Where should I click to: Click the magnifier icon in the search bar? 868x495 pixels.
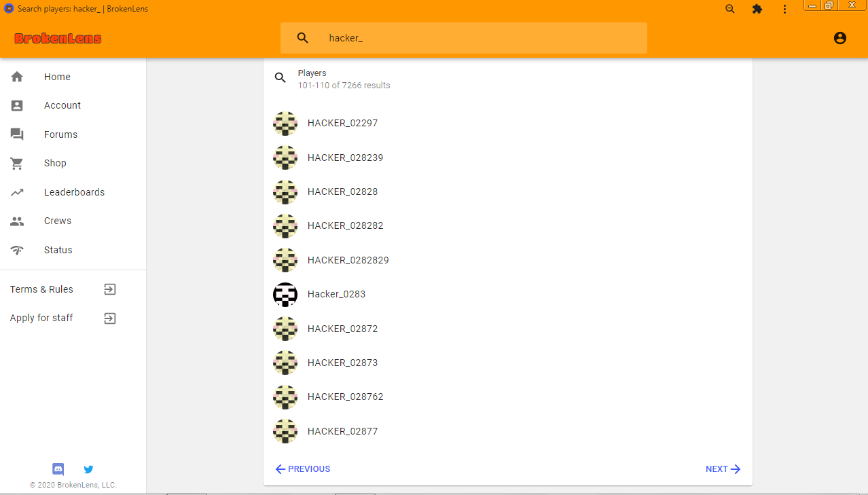(x=303, y=38)
